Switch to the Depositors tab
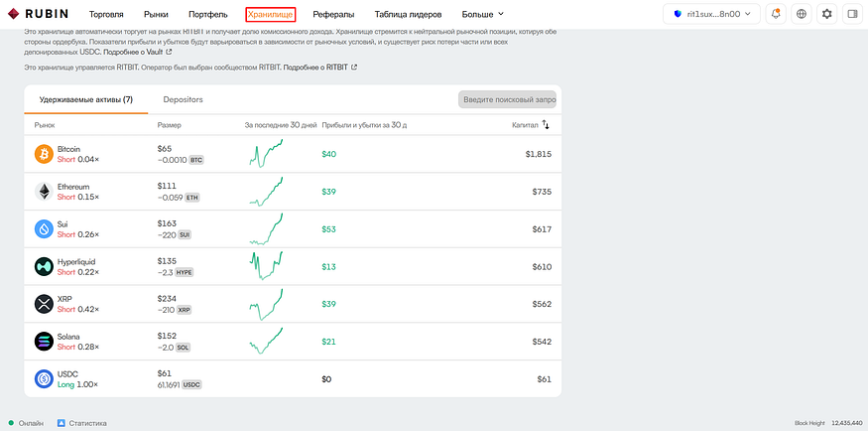The height and width of the screenshot is (431, 868). pos(184,99)
